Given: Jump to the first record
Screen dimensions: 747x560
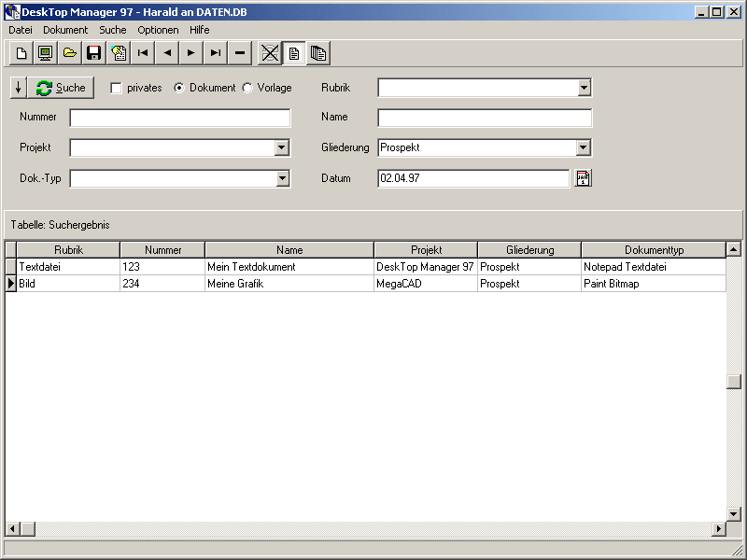Looking at the screenshot, I should click(x=143, y=53).
